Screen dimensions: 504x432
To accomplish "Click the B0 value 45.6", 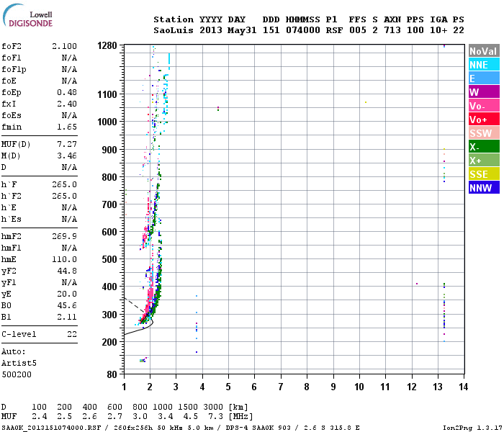I will tap(67, 306).
